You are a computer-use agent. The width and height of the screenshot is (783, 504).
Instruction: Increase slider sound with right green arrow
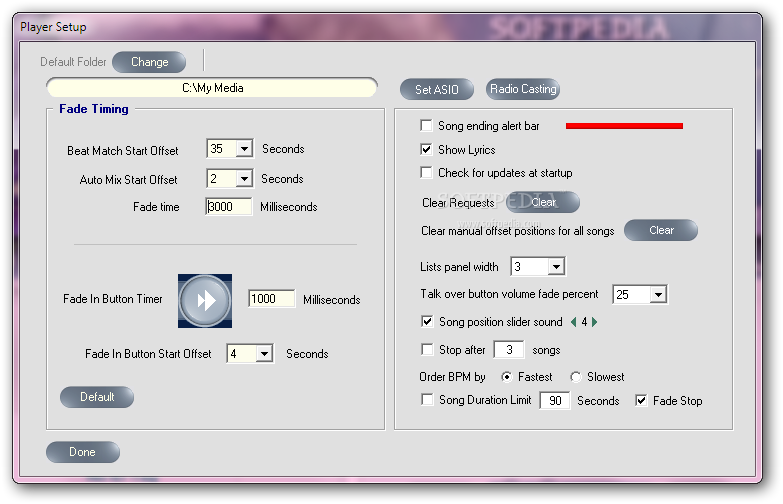(x=594, y=322)
